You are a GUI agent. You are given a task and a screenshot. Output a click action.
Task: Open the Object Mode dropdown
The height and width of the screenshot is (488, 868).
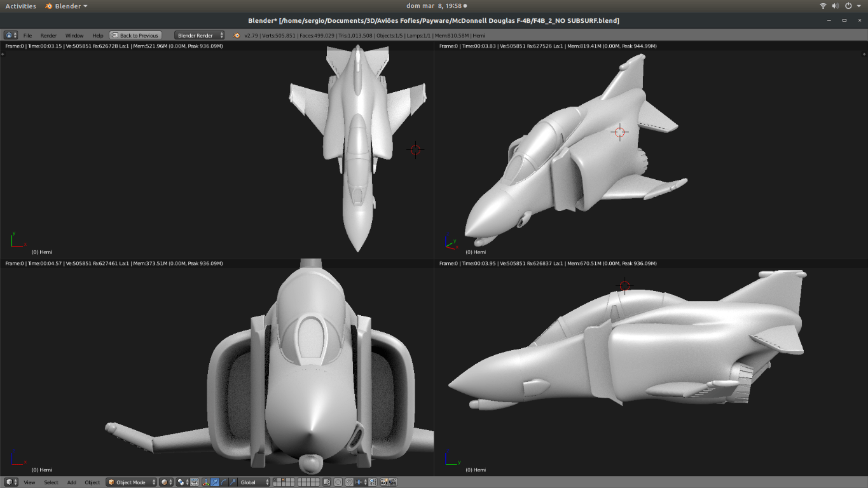(x=132, y=482)
